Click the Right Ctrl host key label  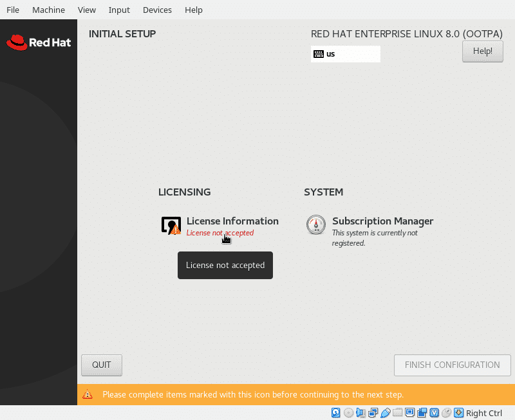484,413
